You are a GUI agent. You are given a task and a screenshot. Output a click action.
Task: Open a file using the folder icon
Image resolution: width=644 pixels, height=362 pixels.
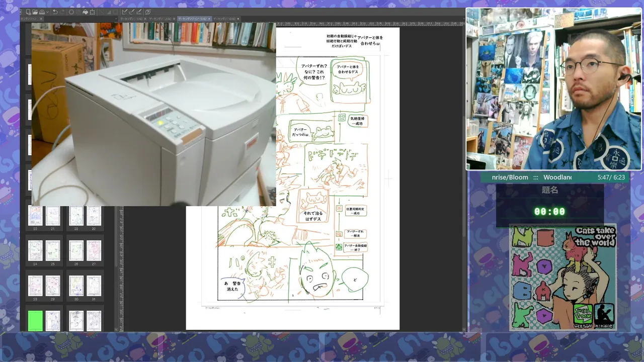pyautogui.click(x=35, y=12)
